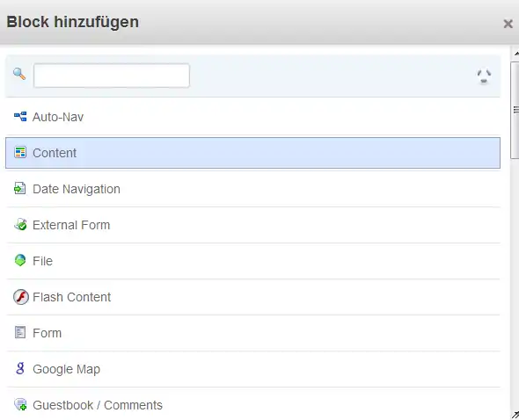This screenshot has height=420, width=519.
Task: Click the loading spinner icon in the search bar
Action: (484, 76)
